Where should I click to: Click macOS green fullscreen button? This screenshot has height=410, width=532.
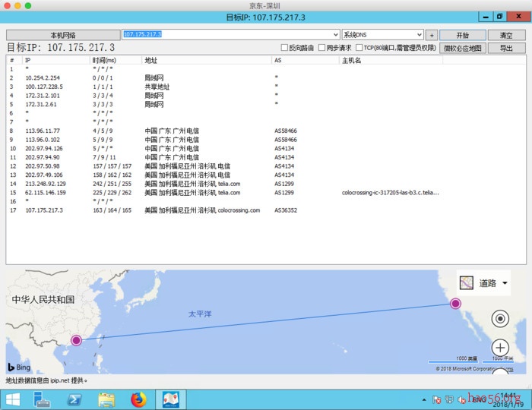coord(28,5)
